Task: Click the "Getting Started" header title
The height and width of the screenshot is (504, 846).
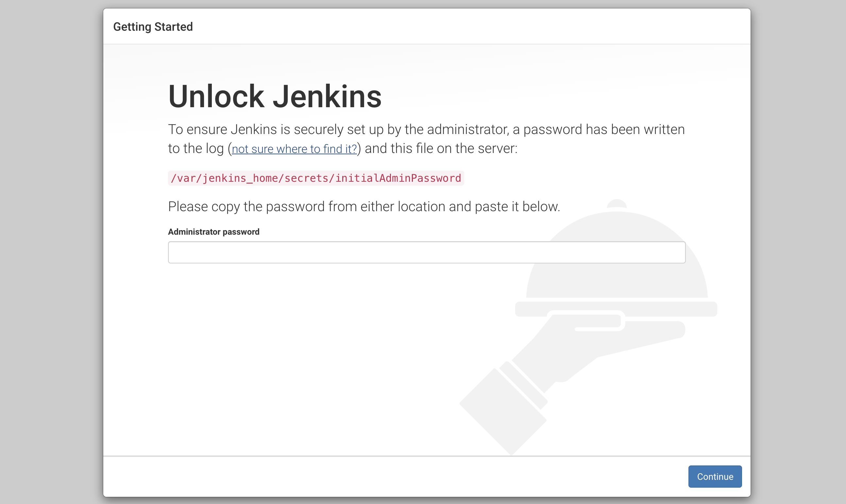Action: [x=153, y=27]
